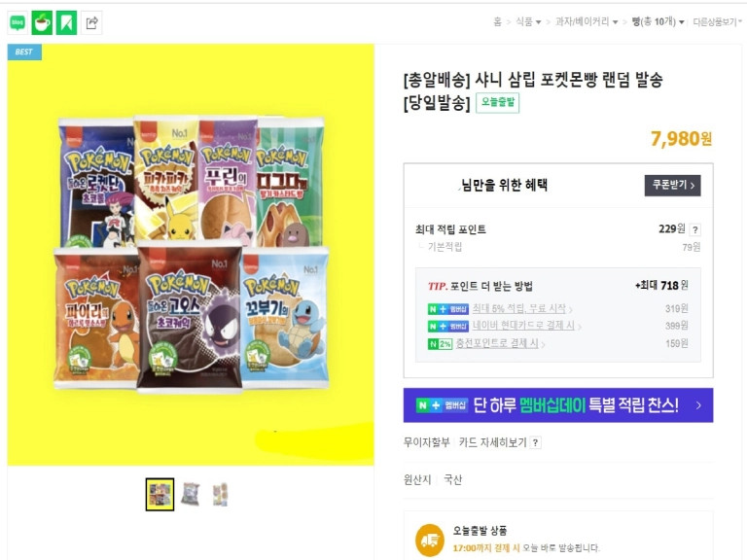Click 충전포인트로 결제 시 link
Viewport: 747px width, 560px height.
pos(497,343)
